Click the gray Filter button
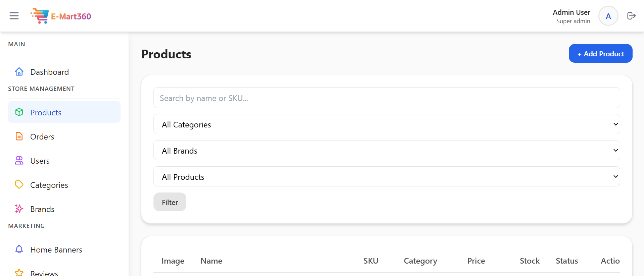This screenshot has height=276, width=644. pyautogui.click(x=170, y=202)
